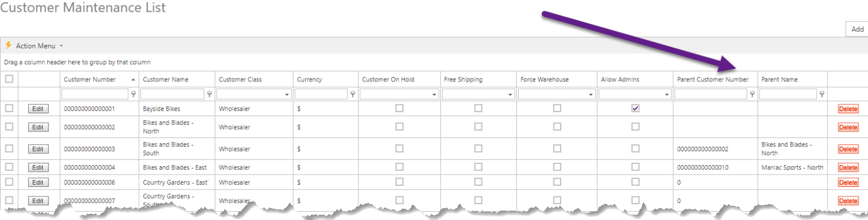Click the Customer Name filter icon
The image size is (868, 220).
[209, 94]
